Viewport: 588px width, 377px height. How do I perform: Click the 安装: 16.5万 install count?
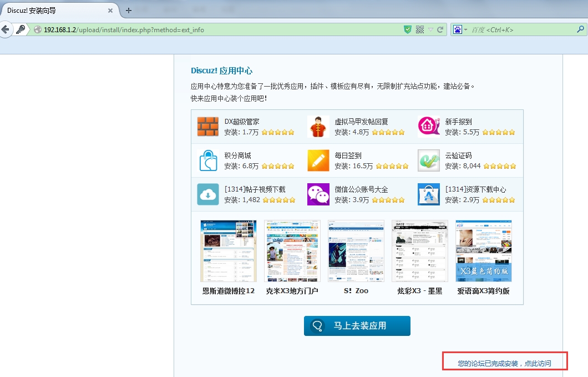tap(353, 166)
